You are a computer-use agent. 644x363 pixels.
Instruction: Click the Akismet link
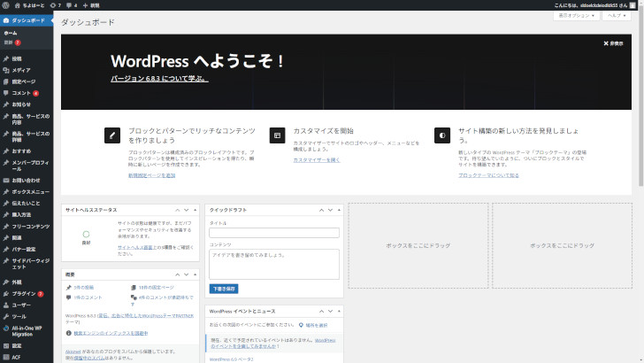point(73,351)
